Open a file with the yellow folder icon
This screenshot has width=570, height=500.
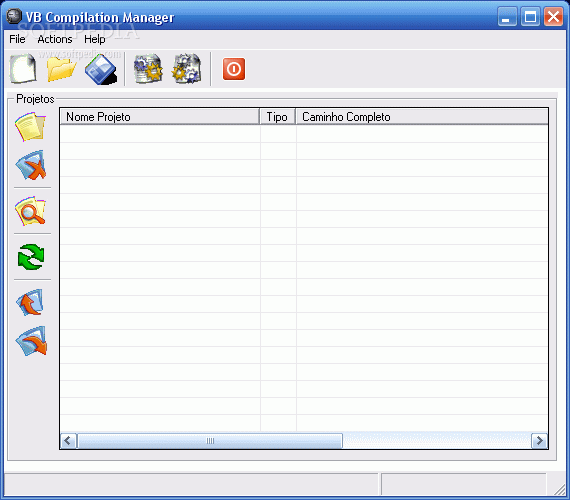[x=61, y=69]
